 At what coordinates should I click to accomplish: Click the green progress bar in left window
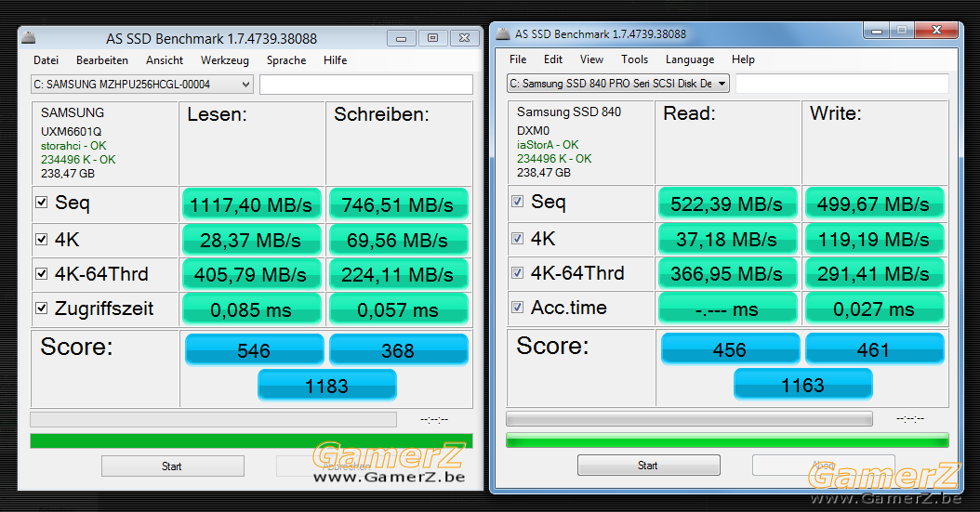(x=251, y=440)
